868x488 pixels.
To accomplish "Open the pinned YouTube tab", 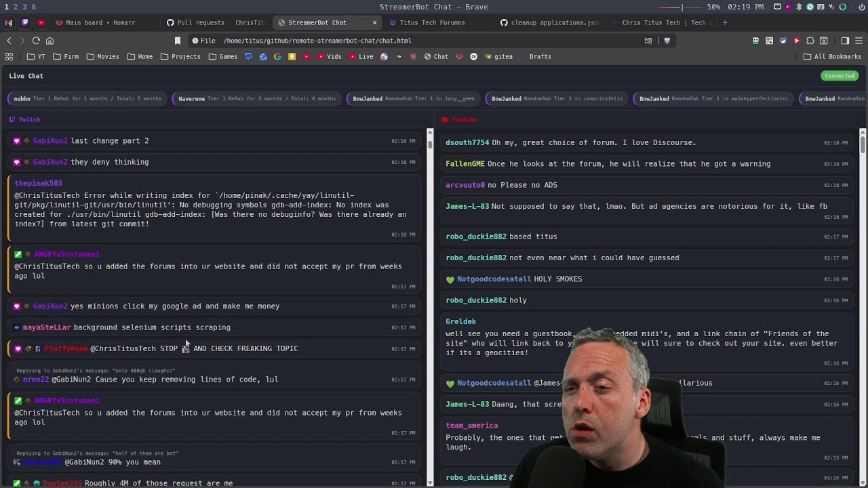I will coord(41,22).
